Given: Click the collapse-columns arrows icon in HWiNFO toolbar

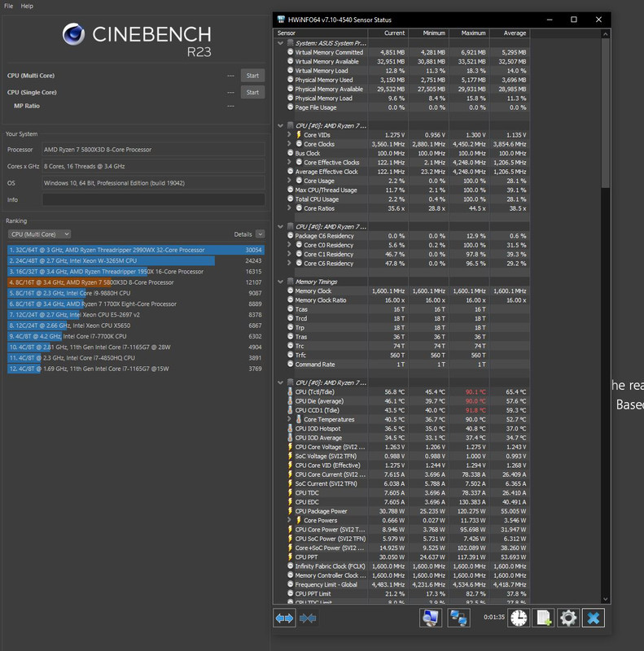Looking at the screenshot, I should pyautogui.click(x=308, y=618).
